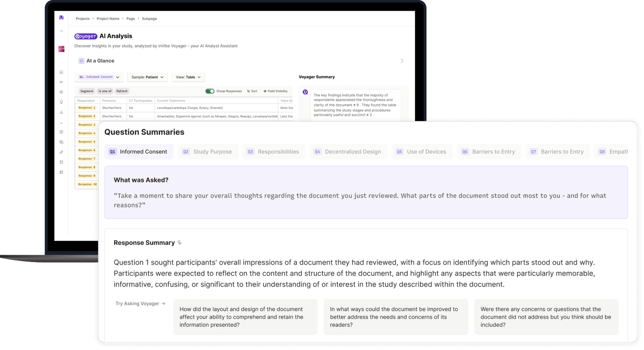Click the Home icon in sidebar

61,72
